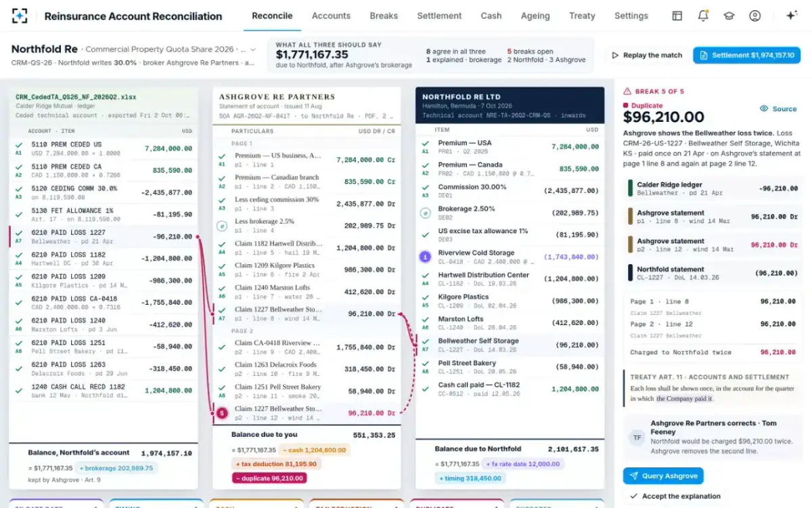Click the purple break marker 1 at Riverview Cold Storage
The image size is (812, 508).
pyautogui.click(x=425, y=257)
